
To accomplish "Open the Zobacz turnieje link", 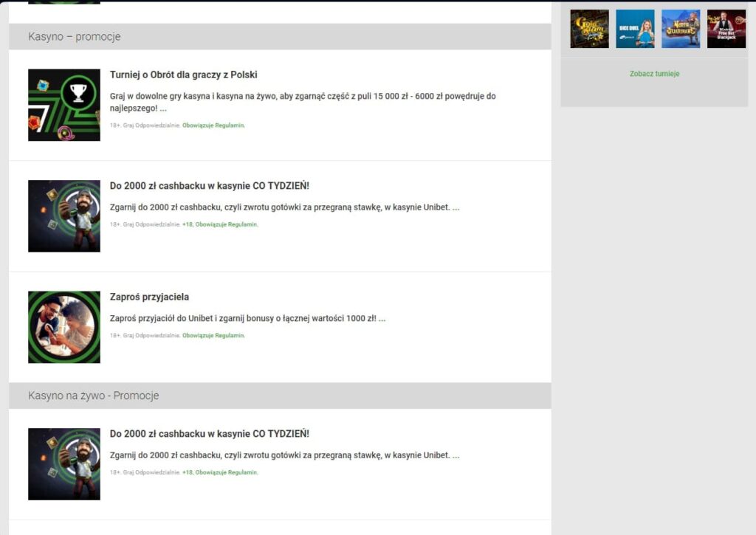I will click(656, 75).
